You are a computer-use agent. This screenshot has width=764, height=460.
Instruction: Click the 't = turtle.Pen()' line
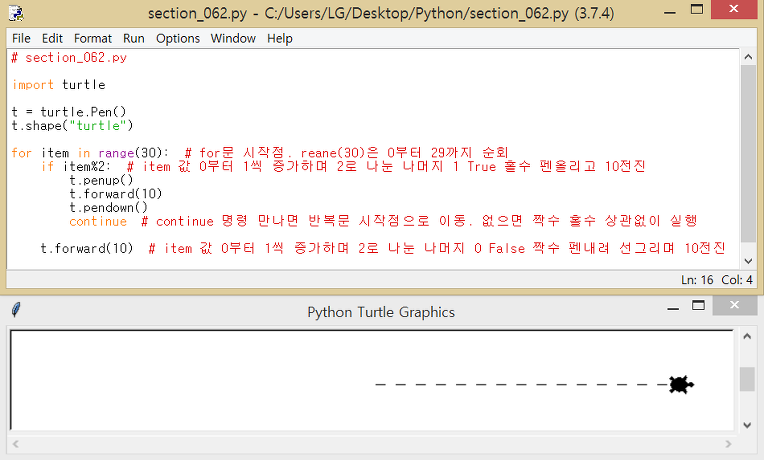click(x=69, y=112)
